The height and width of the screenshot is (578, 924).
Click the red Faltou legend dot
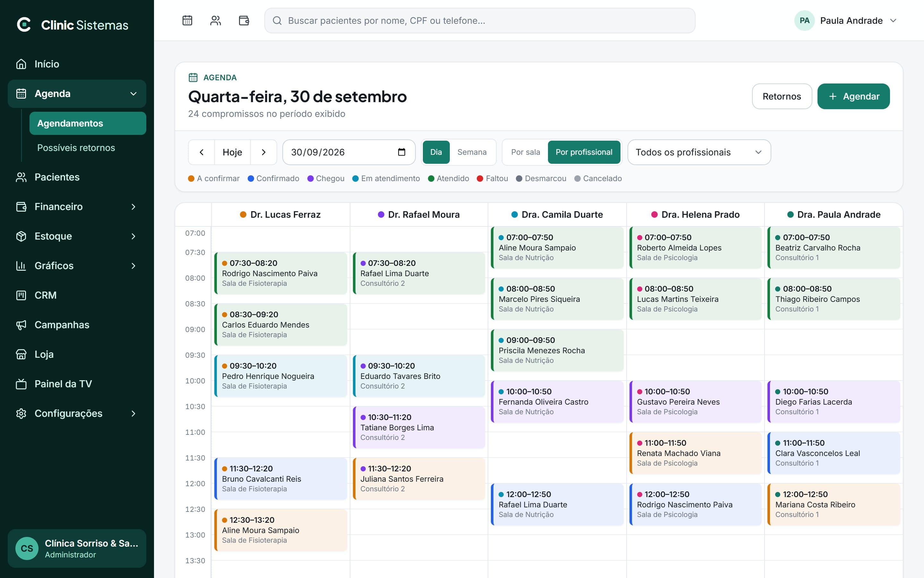tap(480, 179)
